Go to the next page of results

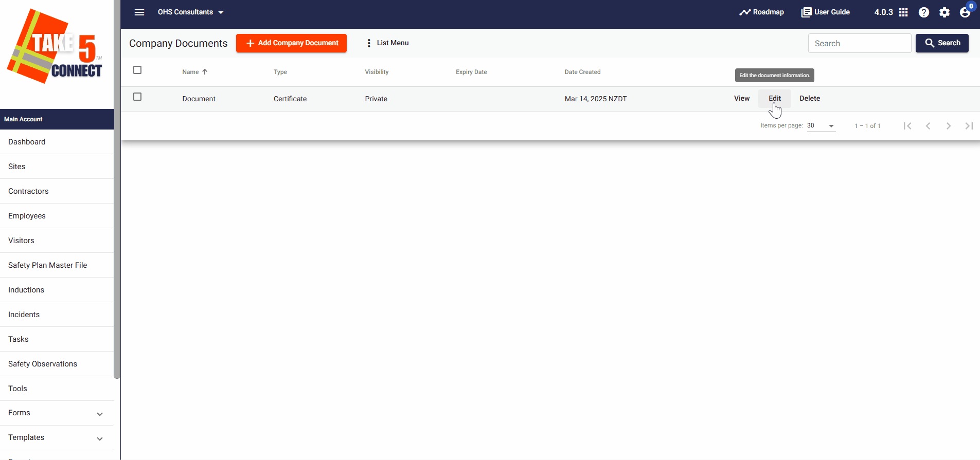coord(949,126)
